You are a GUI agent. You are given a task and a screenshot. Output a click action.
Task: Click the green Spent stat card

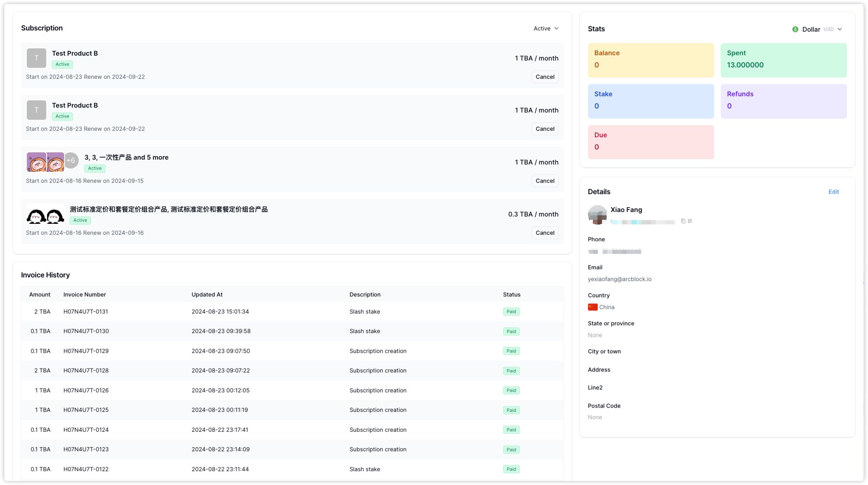[783, 60]
